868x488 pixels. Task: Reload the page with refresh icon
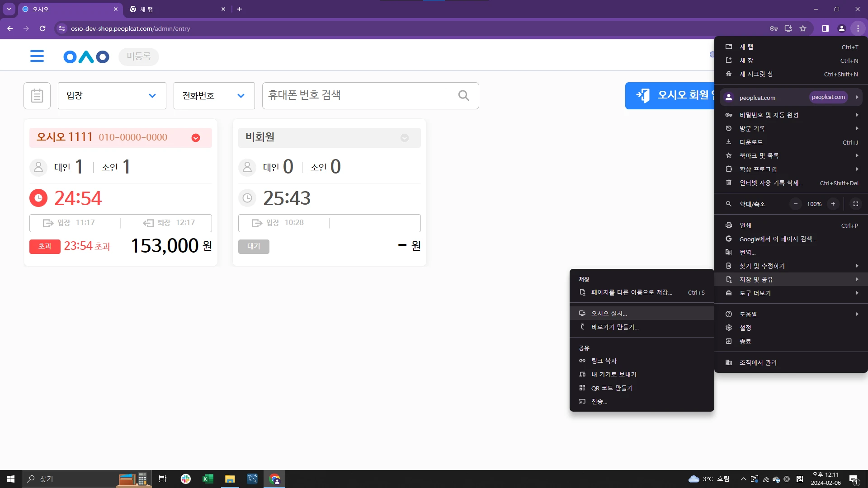tap(42, 28)
